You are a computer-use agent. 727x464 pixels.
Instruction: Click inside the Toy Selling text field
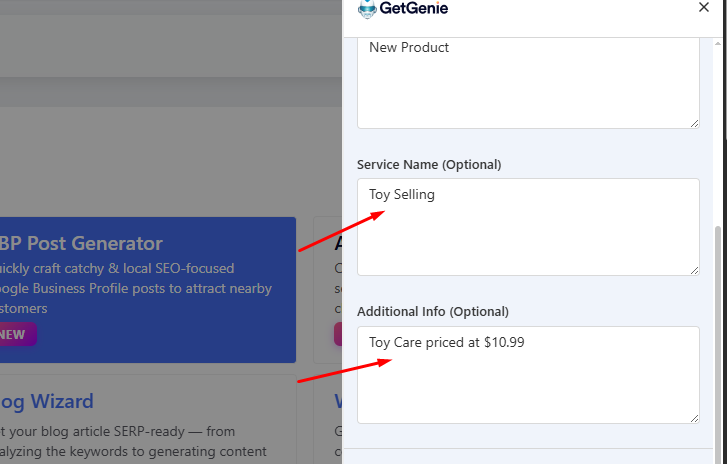pos(528,227)
